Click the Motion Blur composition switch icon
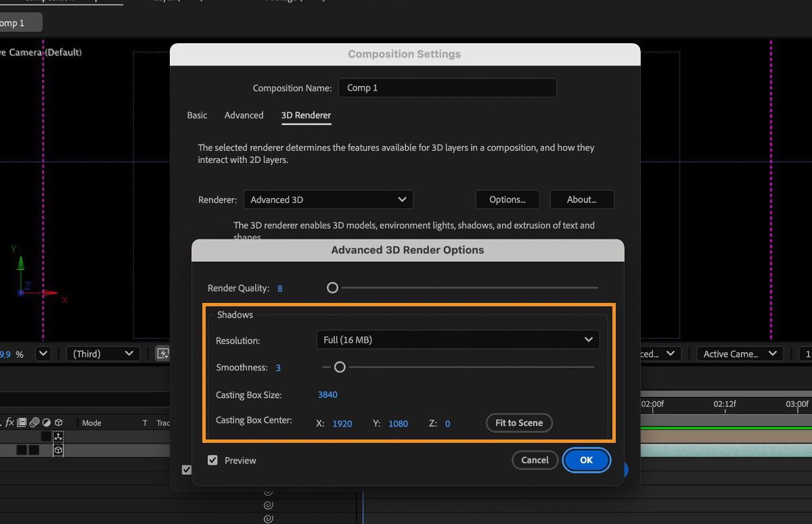This screenshot has width=812, height=524. 35,423
